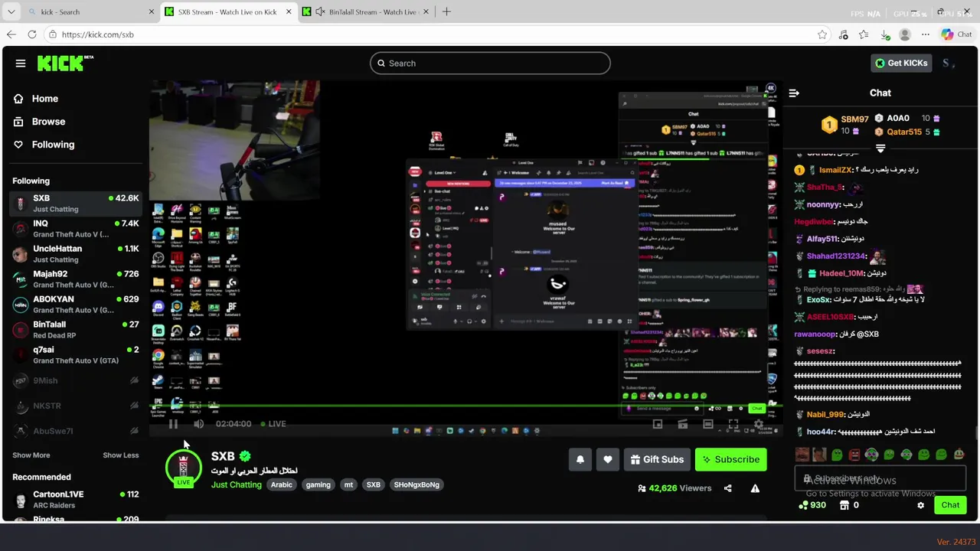Viewport: 980px width, 551px height.
Task: Open BinTalall channel in sidebar
Action: [75, 330]
